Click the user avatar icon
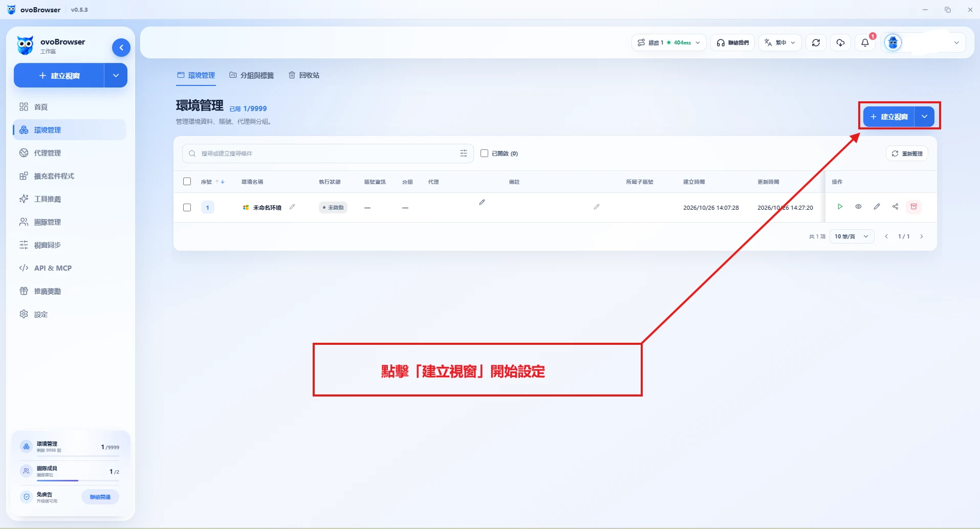 pos(893,42)
